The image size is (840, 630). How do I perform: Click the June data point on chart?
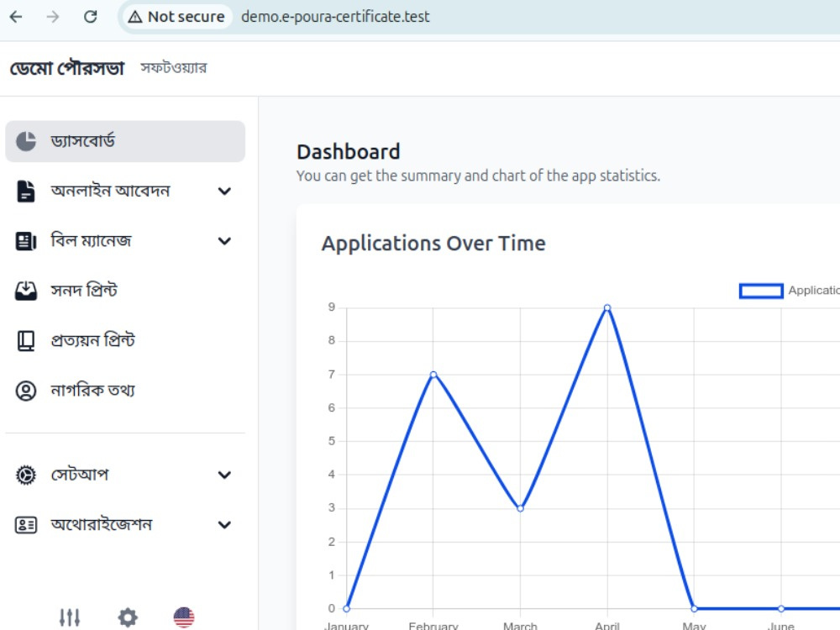[x=781, y=608]
